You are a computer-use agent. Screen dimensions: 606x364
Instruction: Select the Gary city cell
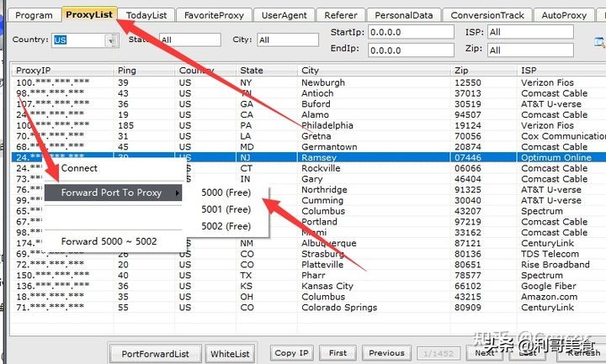(311, 179)
